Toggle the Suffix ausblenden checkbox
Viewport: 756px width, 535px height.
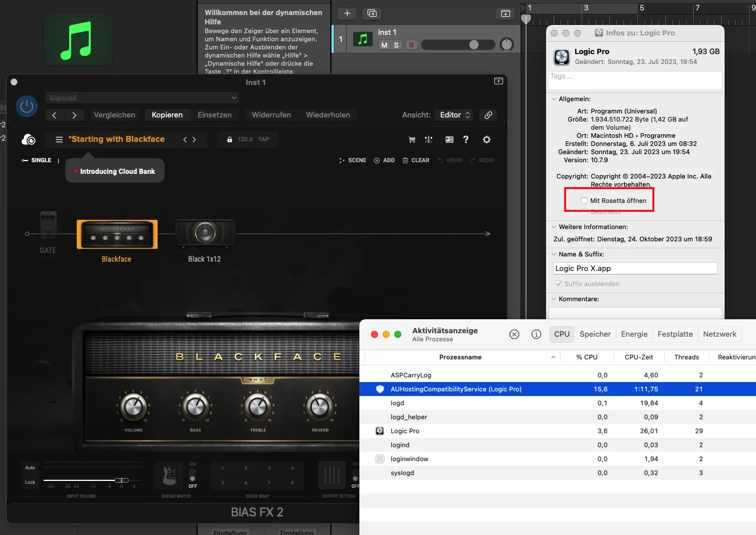click(x=559, y=284)
